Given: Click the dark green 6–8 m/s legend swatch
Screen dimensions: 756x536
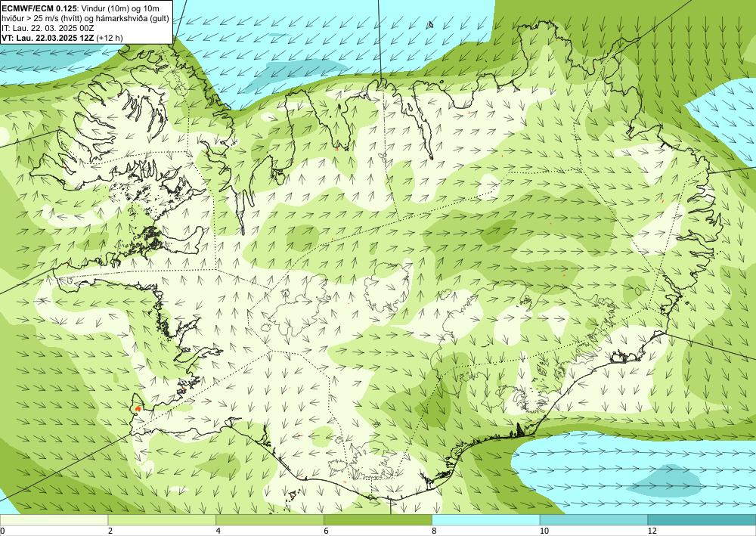Looking at the screenshot, I should click(x=378, y=520).
